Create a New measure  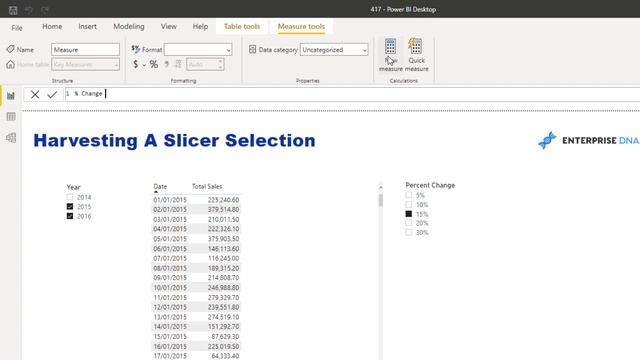[391, 55]
